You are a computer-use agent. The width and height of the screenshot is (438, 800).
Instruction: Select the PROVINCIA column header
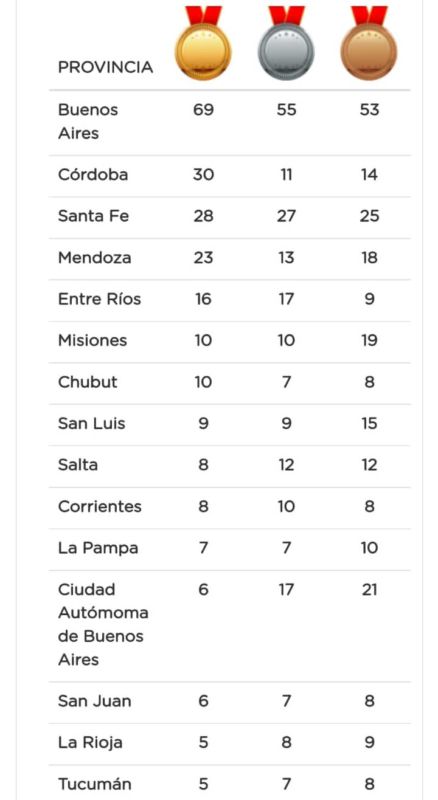pyautogui.click(x=106, y=67)
